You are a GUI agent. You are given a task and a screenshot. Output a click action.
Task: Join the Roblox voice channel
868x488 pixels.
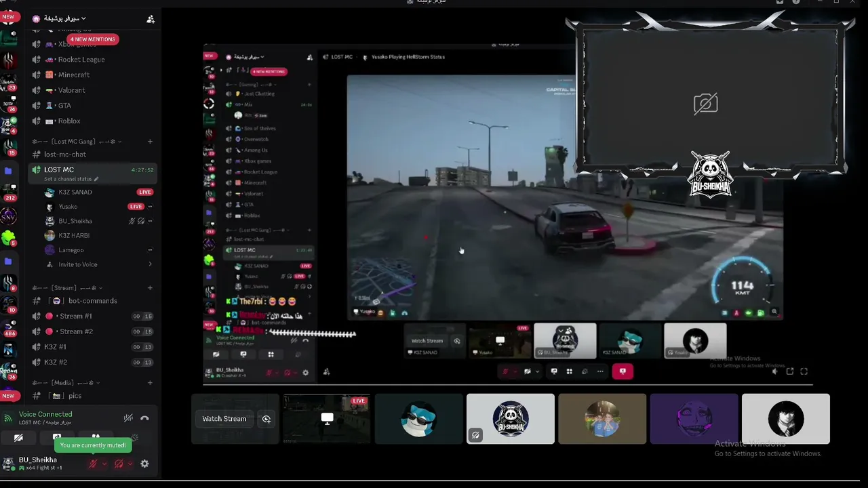(x=93, y=121)
